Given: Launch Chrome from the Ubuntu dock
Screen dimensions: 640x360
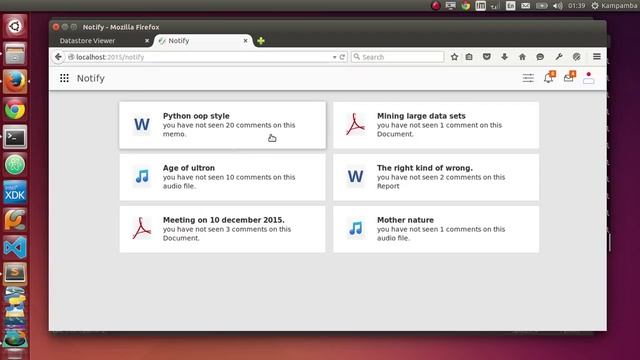Looking at the screenshot, I should point(15,109).
